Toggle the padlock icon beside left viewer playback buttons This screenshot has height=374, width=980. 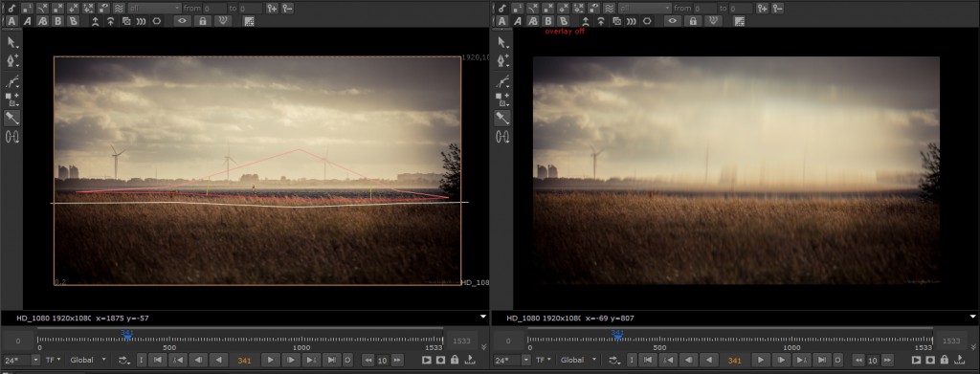point(455,361)
